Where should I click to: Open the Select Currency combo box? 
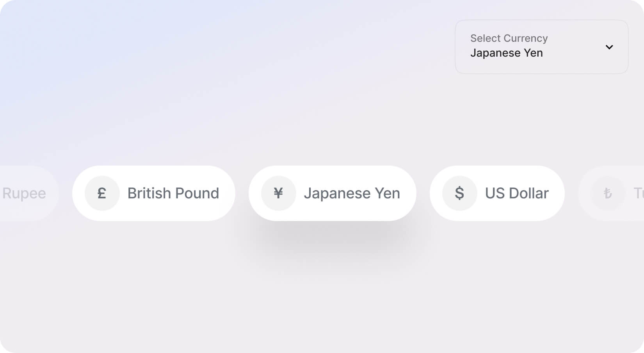click(x=541, y=47)
